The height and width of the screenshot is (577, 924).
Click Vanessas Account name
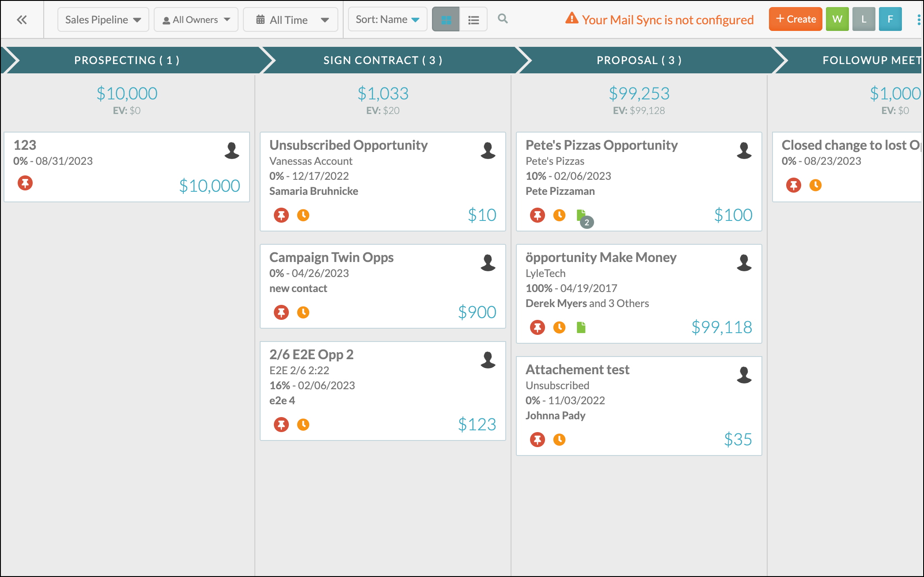(311, 161)
